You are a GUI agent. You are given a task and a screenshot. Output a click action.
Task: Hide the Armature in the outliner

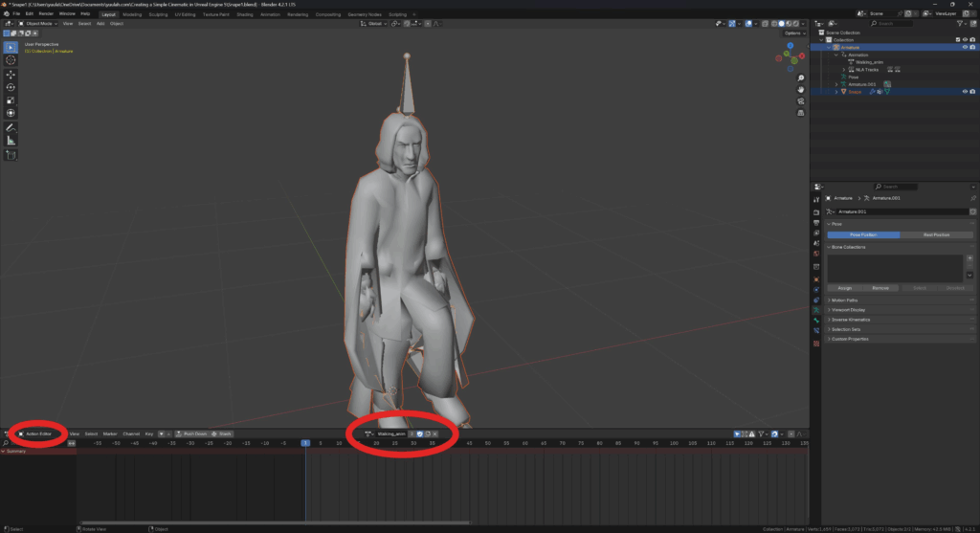click(x=964, y=47)
